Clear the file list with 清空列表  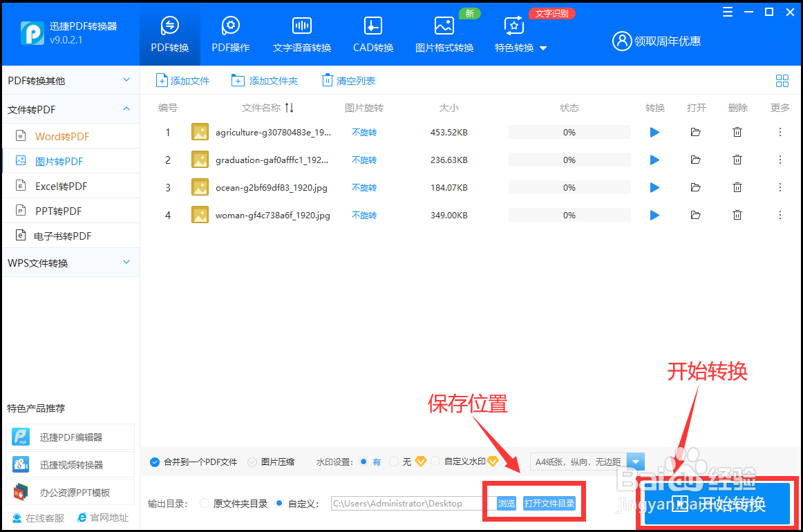click(x=348, y=80)
